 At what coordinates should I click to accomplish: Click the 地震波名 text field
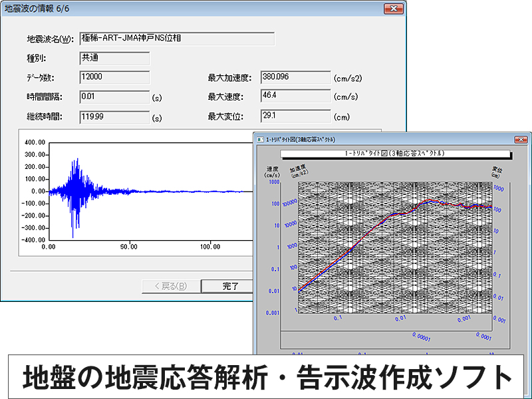(176, 39)
